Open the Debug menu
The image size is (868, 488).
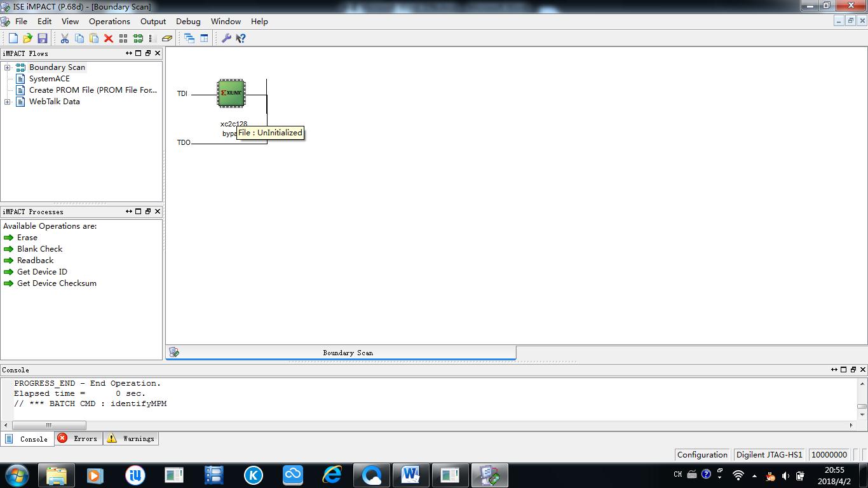(x=188, y=21)
